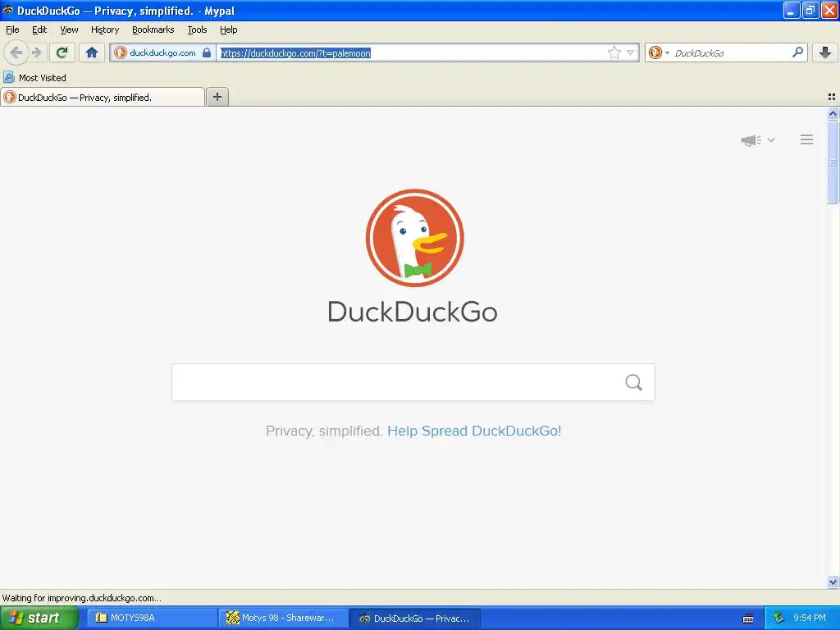Open the search engine selector dropdown
Viewport: 840px width, 630px height.
[x=667, y=52]
